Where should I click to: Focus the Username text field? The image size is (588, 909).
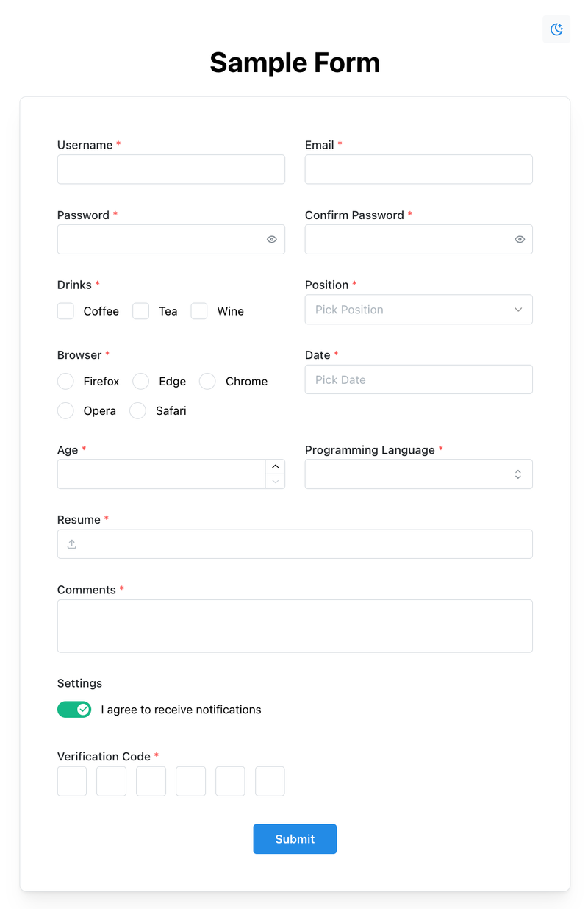click(171, 169)
